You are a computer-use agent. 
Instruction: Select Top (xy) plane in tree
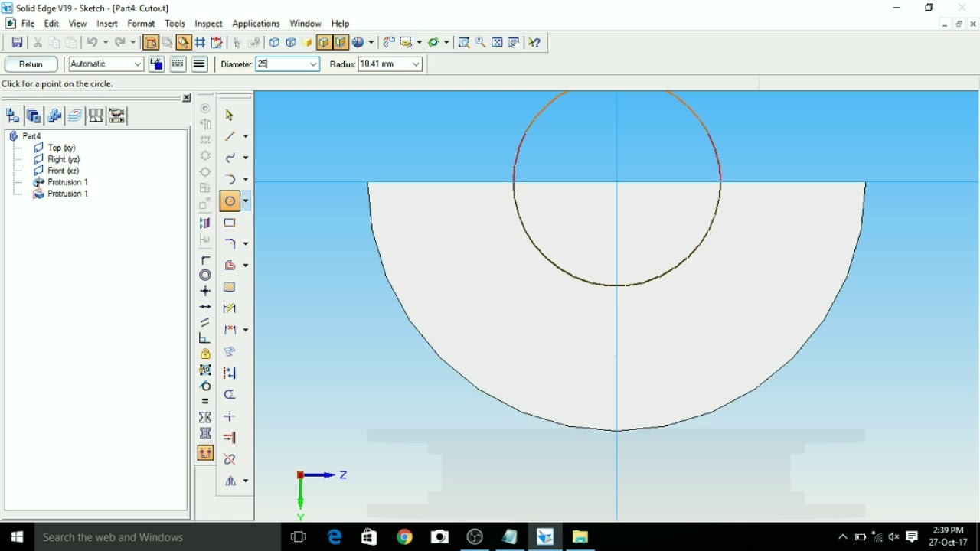click(61, 148)
